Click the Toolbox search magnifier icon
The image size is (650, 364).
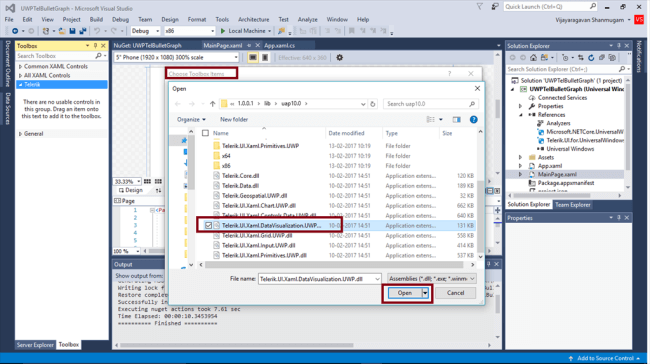[x=98, y=56]
